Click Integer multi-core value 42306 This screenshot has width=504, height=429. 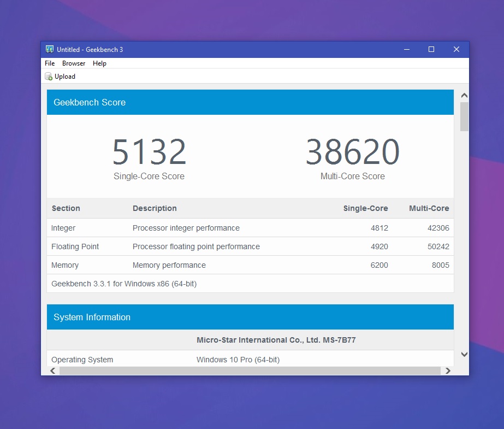[x=438, y=228]
